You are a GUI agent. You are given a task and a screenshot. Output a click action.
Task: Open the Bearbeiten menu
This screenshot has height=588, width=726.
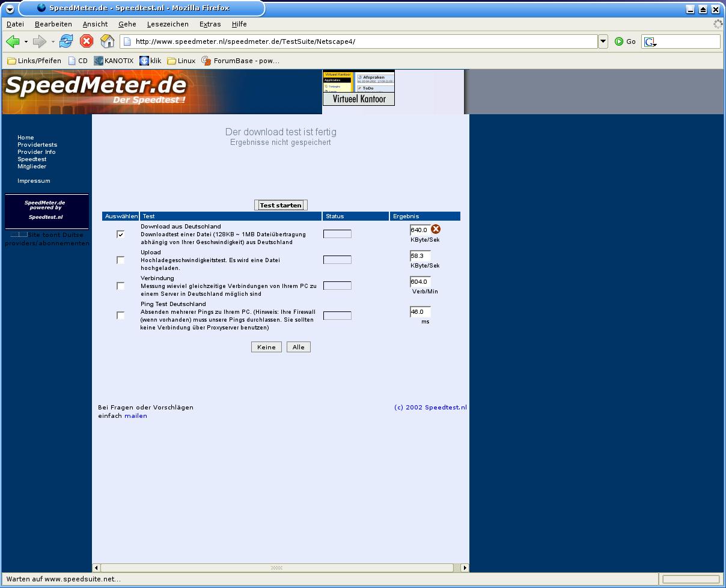[53, 24]
